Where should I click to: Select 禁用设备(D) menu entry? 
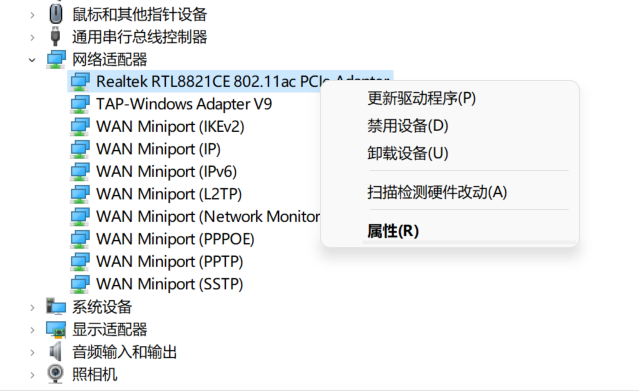pos(408,126)
